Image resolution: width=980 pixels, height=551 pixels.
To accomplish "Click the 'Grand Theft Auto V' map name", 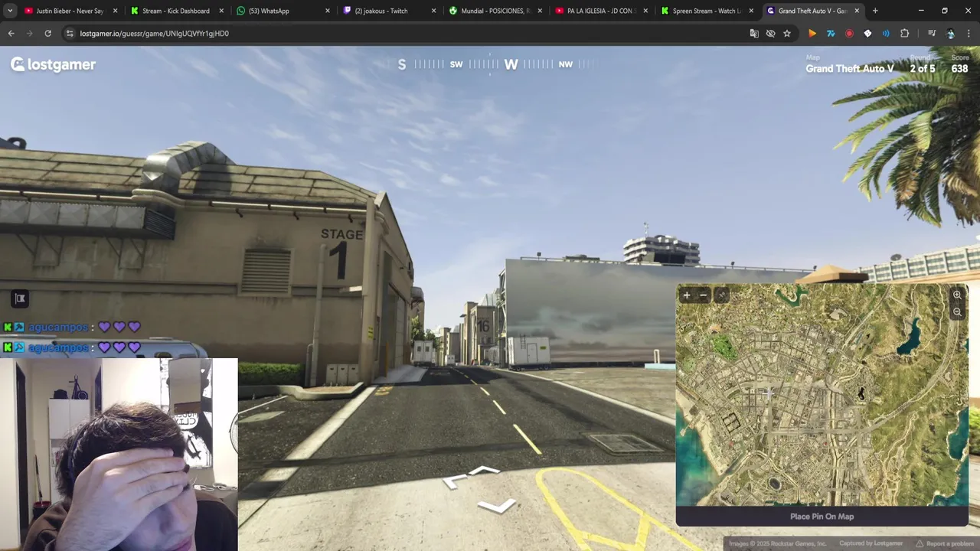I will coord(849,69).
